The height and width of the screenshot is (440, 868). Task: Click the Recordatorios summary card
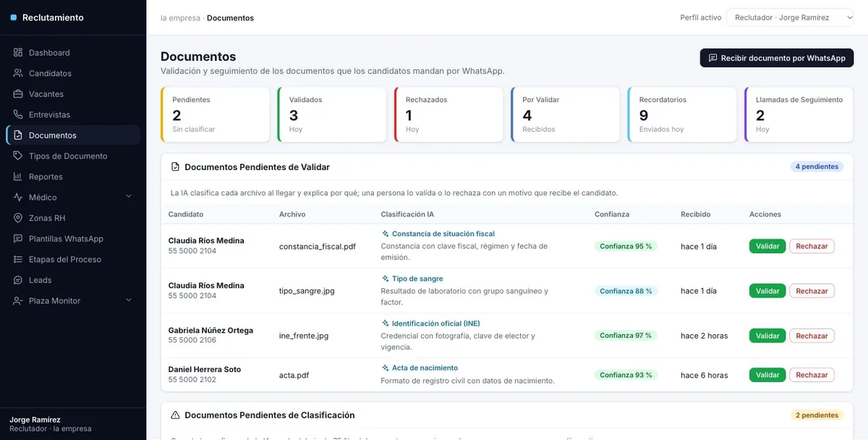coord(682,114)
